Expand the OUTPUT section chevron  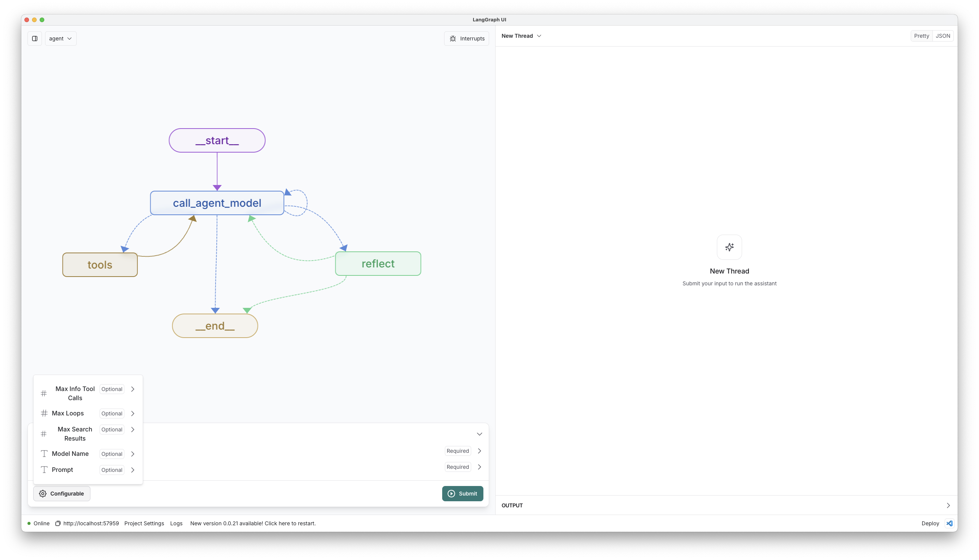point(948,505)
